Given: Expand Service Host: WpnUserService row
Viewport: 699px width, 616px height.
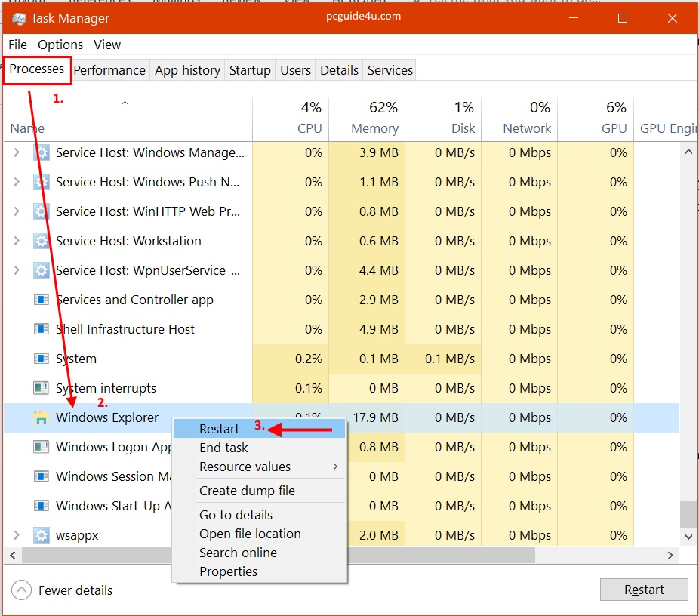Looking at the screenshot, I should coord(17,270).
